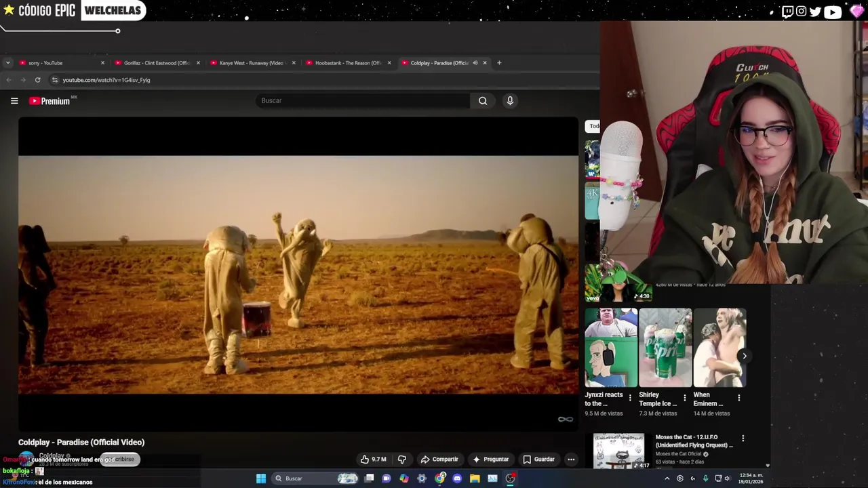Click the Twitter icon in stream overlay

tap(815, 12)
